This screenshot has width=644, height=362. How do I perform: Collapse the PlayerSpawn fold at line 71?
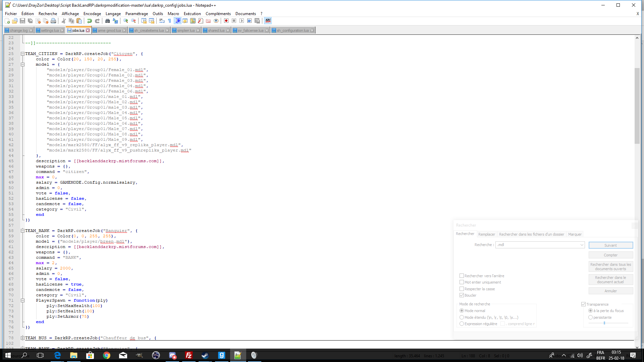coord(22,300)
